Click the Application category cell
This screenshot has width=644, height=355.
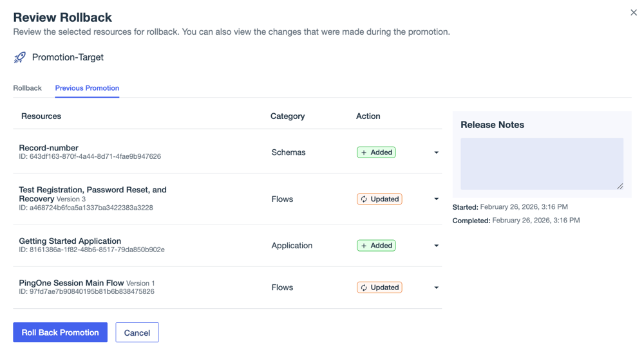(x=292, y=246)
